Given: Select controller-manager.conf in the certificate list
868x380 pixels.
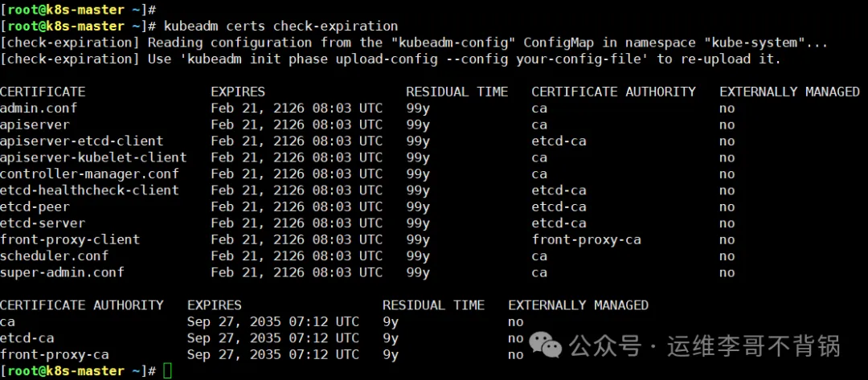Looking at the screenshot, I should [89, 174].
